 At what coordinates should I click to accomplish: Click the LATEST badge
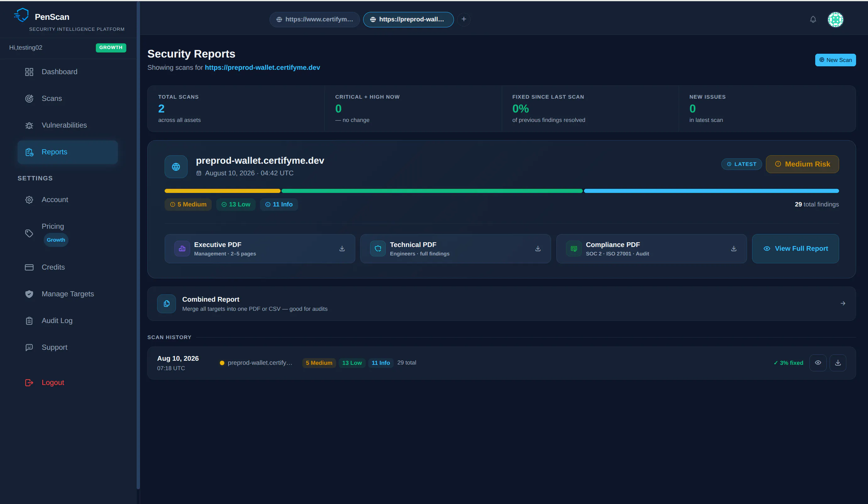741,164
